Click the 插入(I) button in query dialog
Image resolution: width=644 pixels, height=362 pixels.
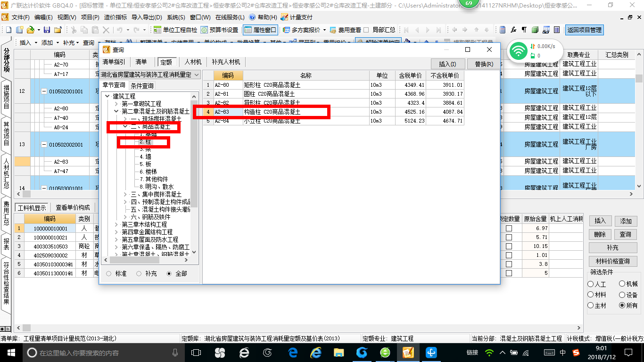point(447,64)
